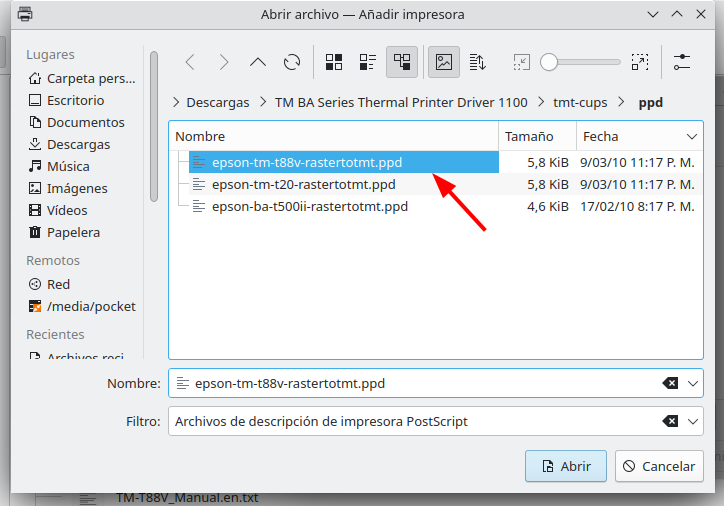Image resolution: width=724 pixels, height=506 pixels.
Task: Open Música in Places sidebar
Action: [x=59, y=166]
